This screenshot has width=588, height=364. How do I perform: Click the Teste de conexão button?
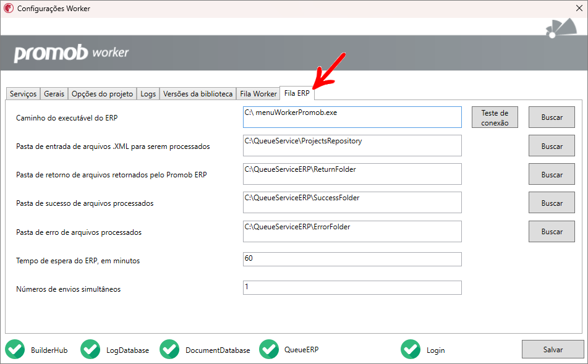point(495,117)
